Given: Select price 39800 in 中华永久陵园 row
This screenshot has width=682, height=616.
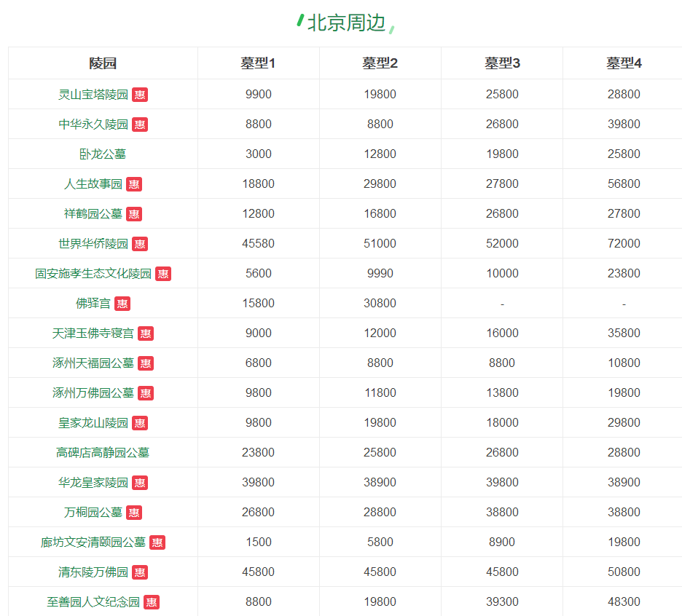Looking at the screenshot, I should coord(624,125).
